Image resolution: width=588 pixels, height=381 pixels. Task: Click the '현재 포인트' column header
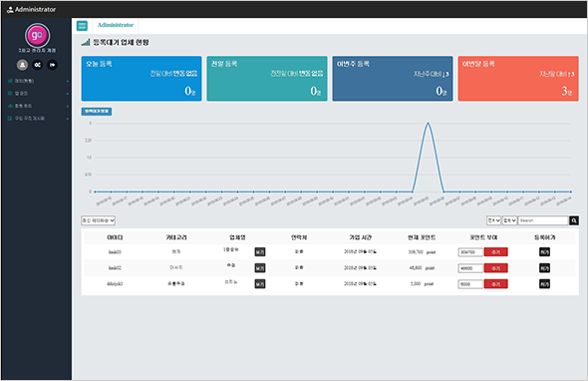(x=422, y=237)
